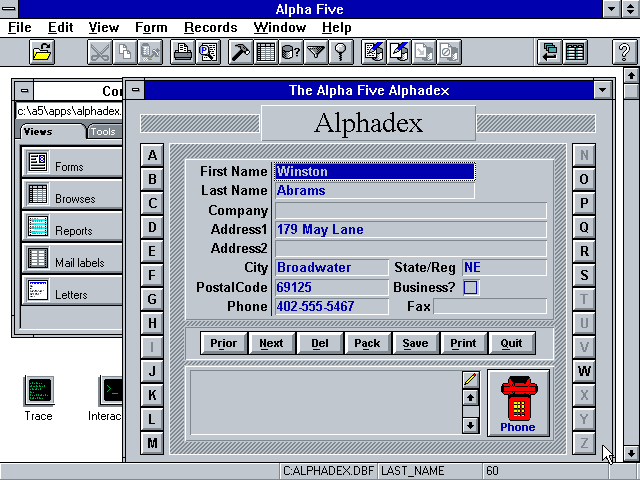Open the Trace window icon
Image resolution: width=640 pixels, height=480 pixels.
click(39, 391)
